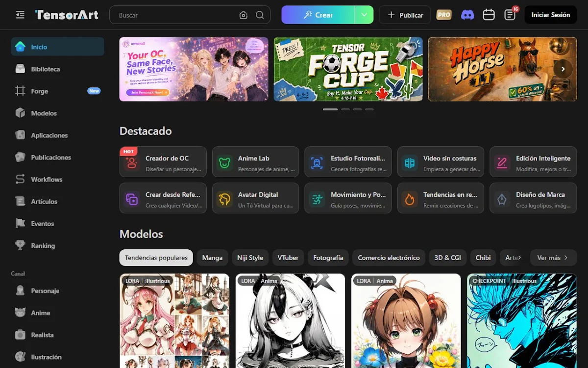Image resolution: width=588 pixels, height=368 pixels.
Task: Open the PersonaX Your OC banner
Action: [194, 69]
